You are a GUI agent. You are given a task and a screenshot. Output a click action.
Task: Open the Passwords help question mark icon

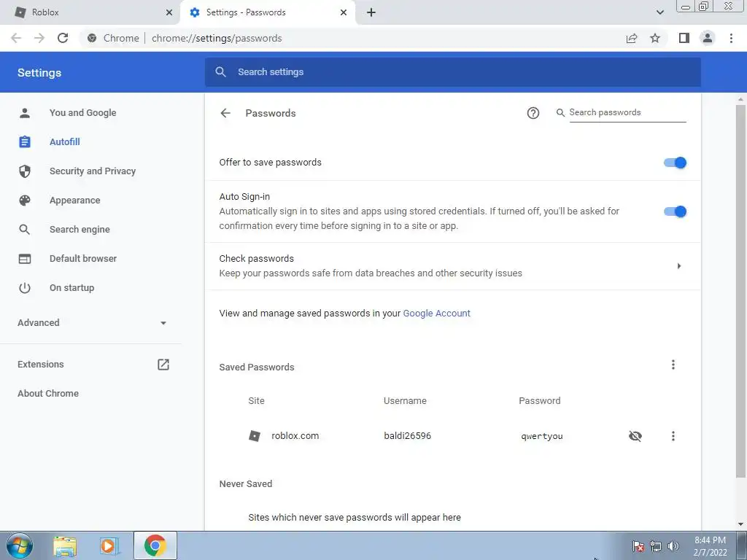point(533,113)
